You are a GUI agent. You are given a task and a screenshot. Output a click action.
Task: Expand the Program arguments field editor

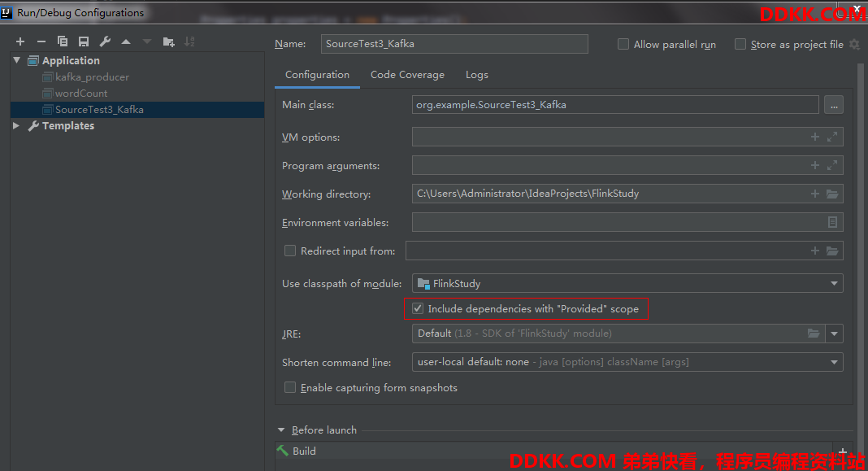click(x=832, y=165)
